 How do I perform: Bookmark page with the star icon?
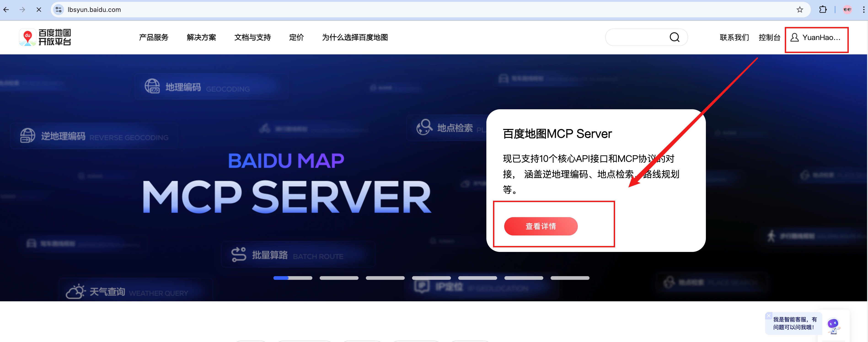pos(800,9)
